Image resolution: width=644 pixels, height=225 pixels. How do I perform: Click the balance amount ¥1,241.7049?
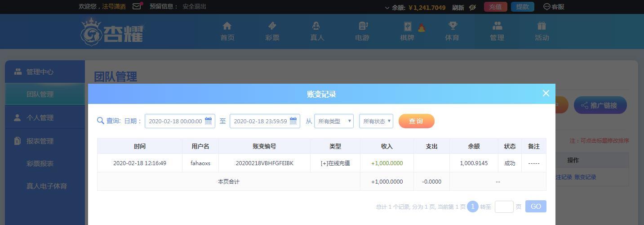(x=427, y=7)
